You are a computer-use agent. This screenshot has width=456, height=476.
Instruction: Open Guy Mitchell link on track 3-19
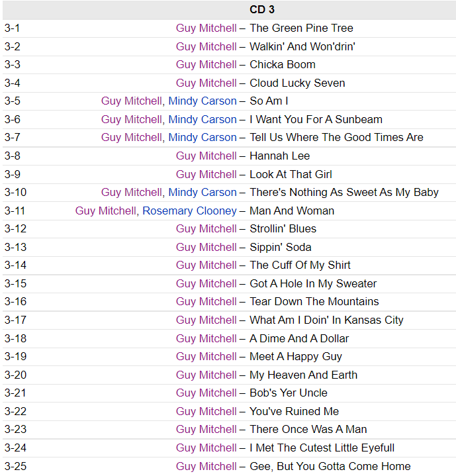tap(206, 357)
